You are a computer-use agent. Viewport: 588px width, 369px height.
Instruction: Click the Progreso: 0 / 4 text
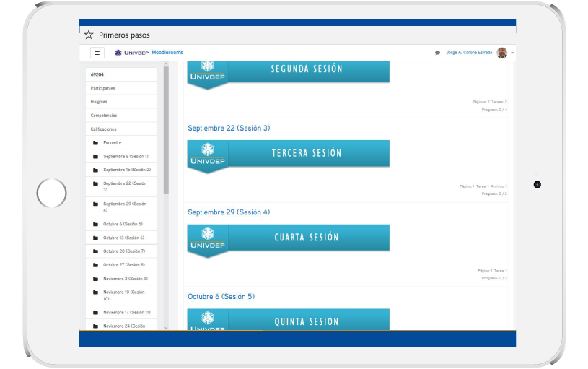494,110
